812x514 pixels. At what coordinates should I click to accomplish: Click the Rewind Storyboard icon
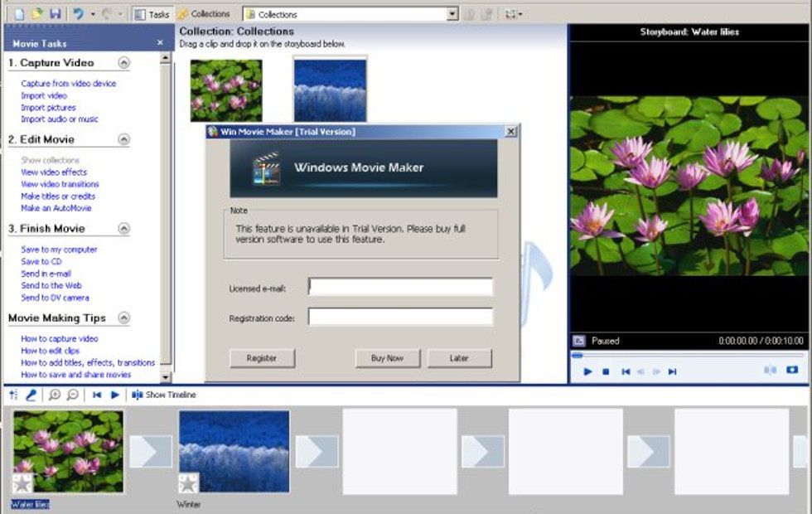tap(97, 395)
